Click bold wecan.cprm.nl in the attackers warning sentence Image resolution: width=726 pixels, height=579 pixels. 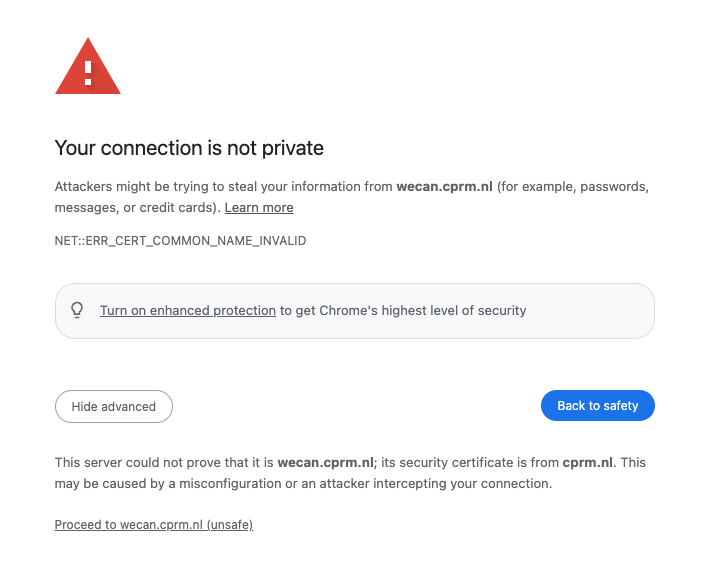click(x=444, y=187)
